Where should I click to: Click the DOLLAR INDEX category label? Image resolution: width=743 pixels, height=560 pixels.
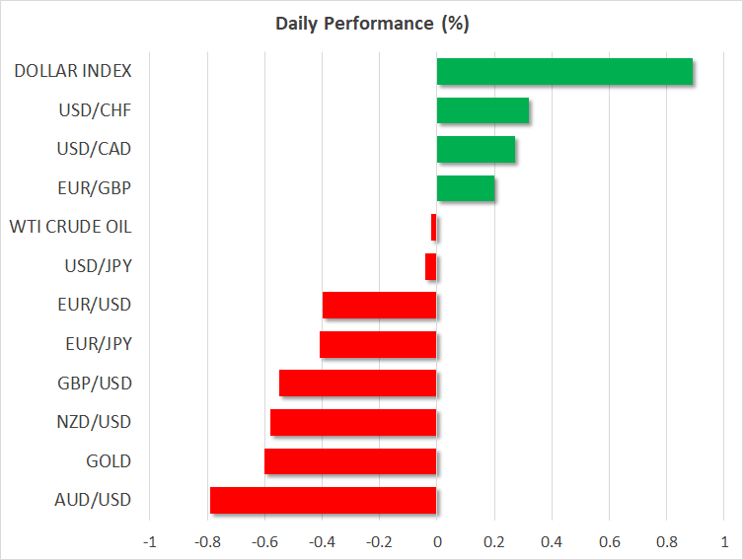tap(74, 71)
